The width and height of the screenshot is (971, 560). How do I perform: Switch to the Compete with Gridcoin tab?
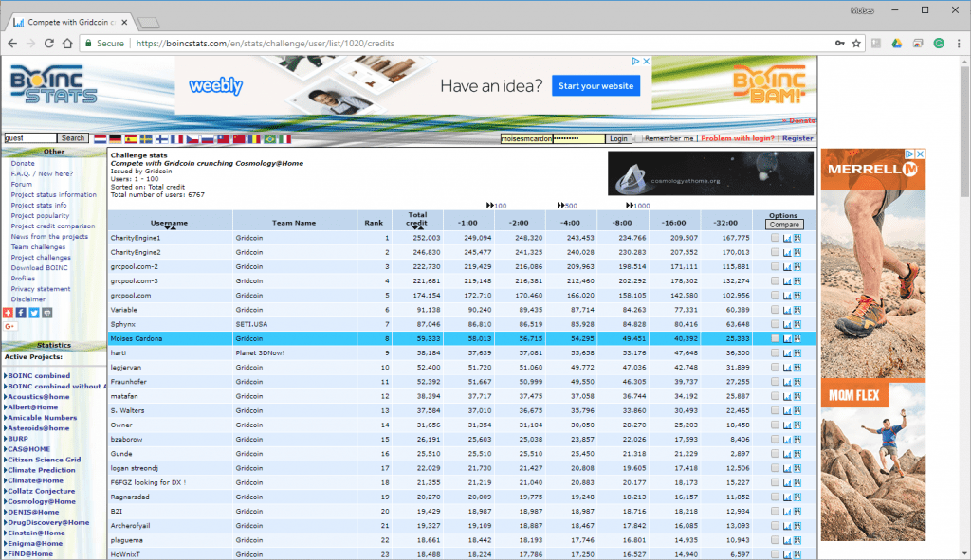(70, 23)
